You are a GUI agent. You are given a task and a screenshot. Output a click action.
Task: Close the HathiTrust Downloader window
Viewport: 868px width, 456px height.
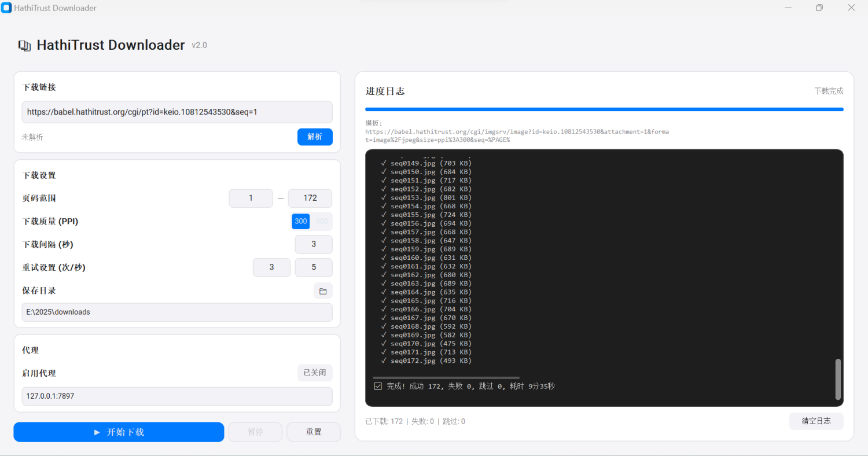coord(851,8)
